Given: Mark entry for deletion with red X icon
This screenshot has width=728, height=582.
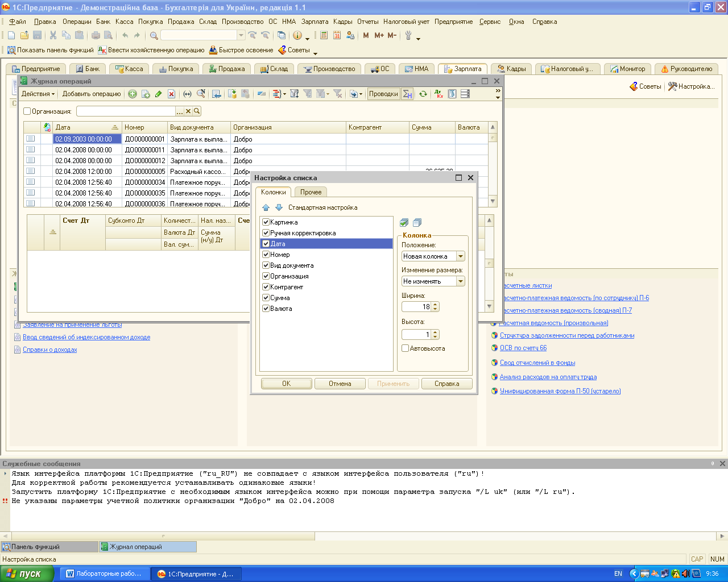Looking at the screenshot, I should [171, 94].
